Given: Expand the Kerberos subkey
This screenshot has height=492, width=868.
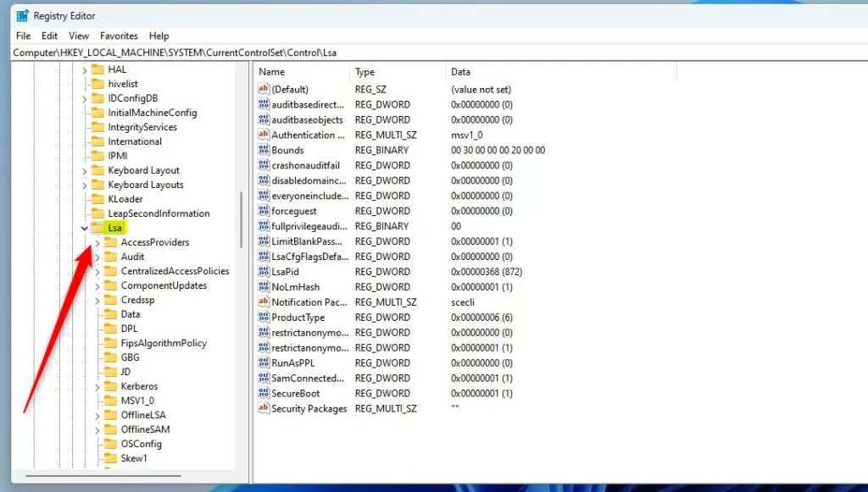Looking at the screenshot, I should pyautogui.click(x=97, y=386).
